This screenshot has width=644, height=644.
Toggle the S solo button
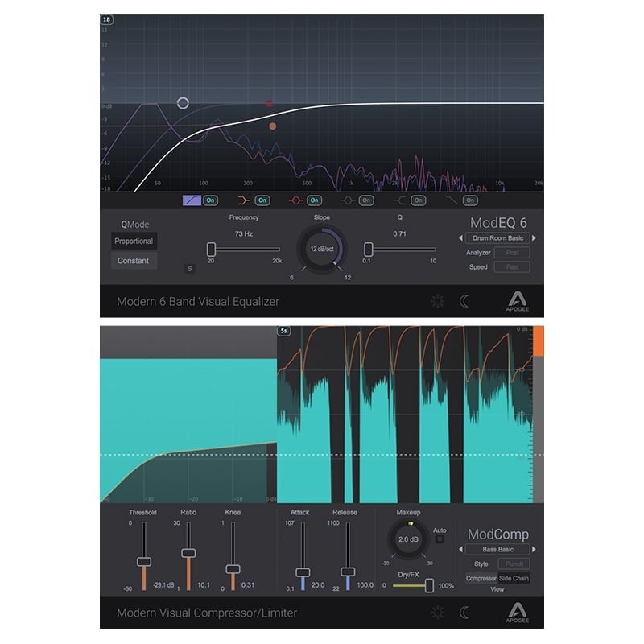(x=189, y=269)
